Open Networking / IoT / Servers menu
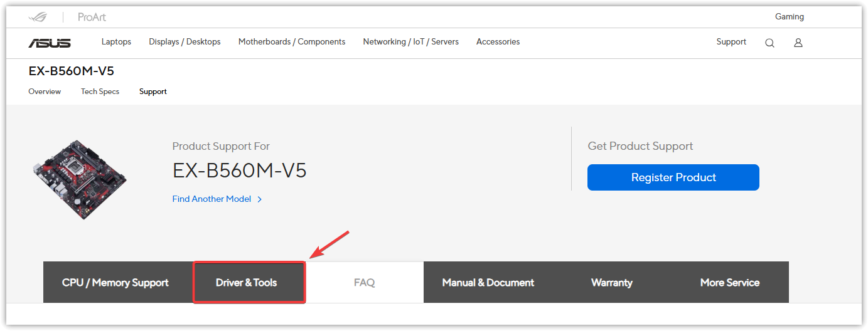Screen dimensions: 868x331 click(410, 42)
